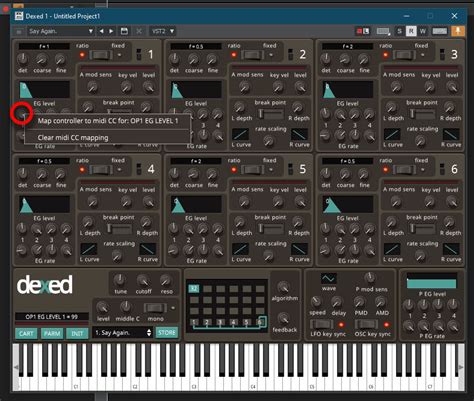The height and width of the screenshot is (401, 474).
Task: Open the Say Again preset dropdown in toolbar
Action: (x=61, y=31)
